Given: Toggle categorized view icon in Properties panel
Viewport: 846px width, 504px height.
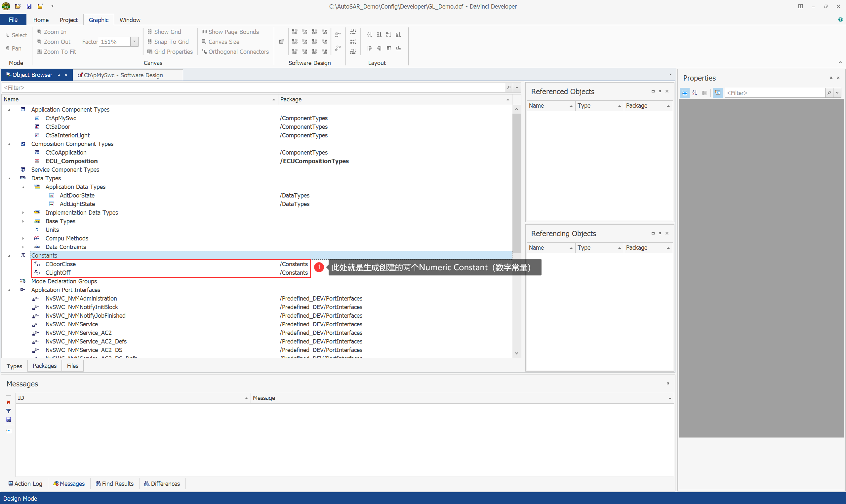Looking at the screenshot, I should (x=685, y=93).
